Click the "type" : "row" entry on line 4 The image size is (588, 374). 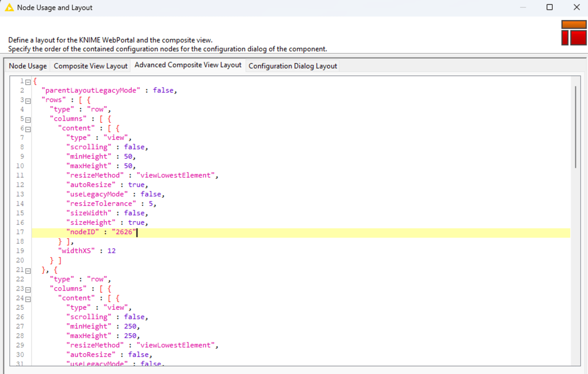tap(80, 109)
